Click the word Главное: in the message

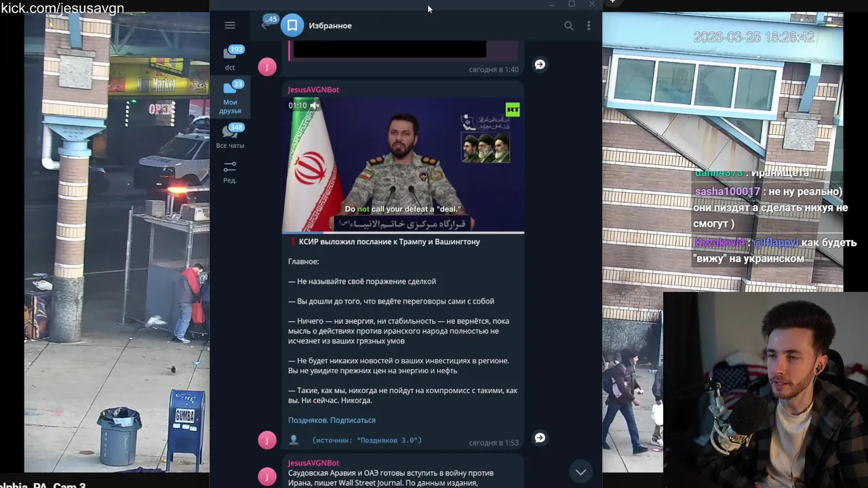point(303,262)
